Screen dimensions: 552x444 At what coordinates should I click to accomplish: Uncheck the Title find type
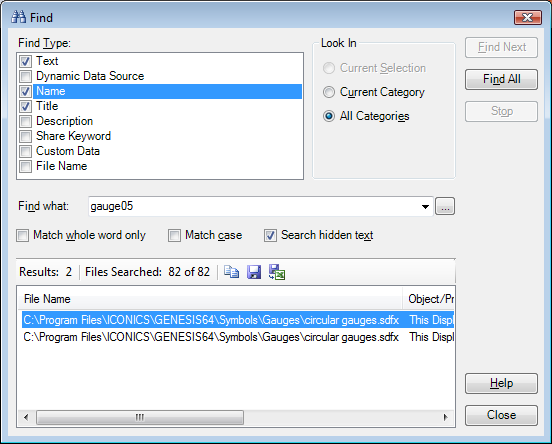(x=25, y=106)
